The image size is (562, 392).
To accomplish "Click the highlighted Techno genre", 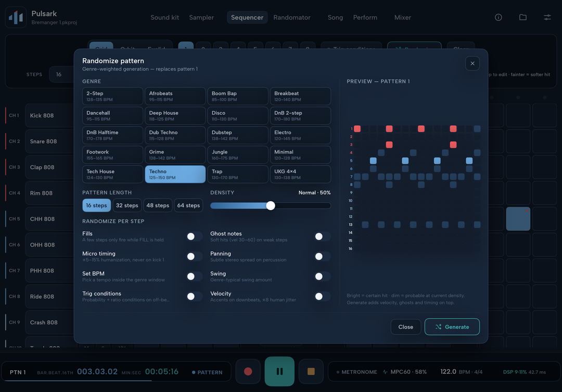I will point(175,174).
